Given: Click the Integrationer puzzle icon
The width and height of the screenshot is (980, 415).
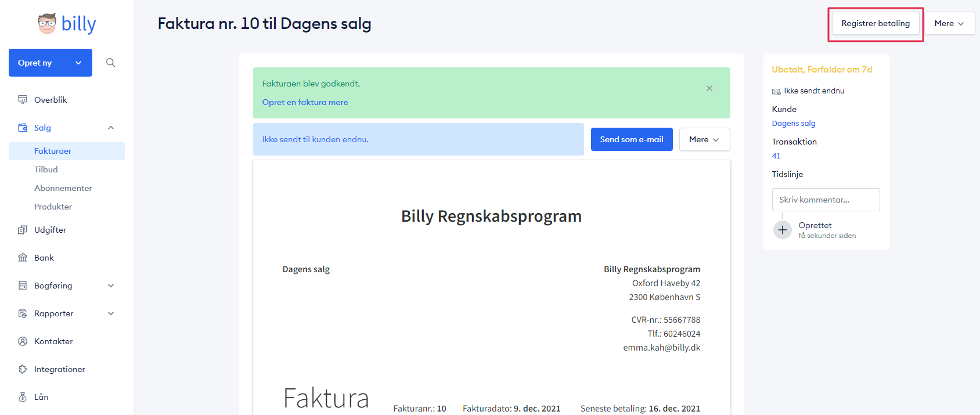Looking at the screenshot, I should 23,369.
